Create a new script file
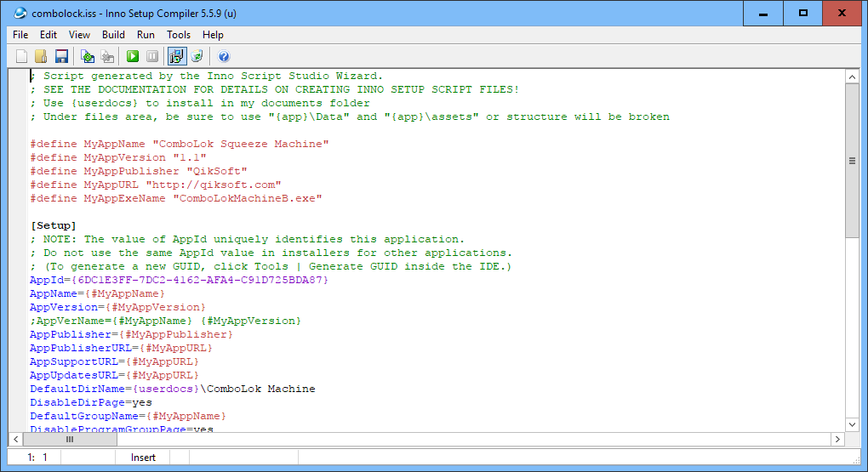The height and width of the screenshot is (472, 868). pos(22,56)
